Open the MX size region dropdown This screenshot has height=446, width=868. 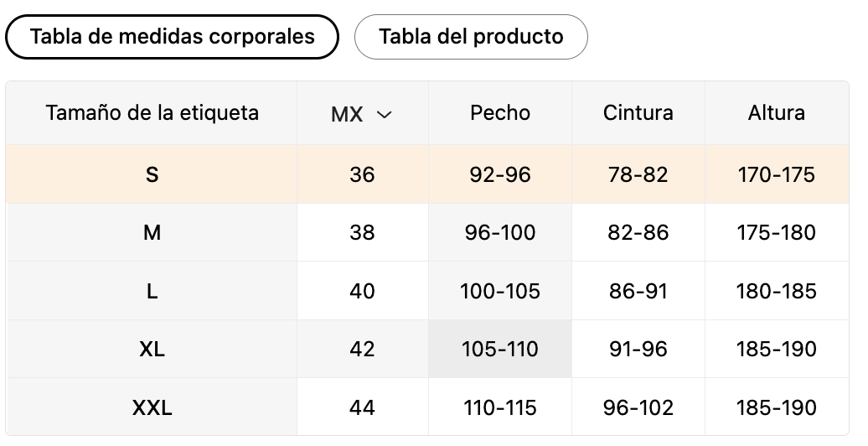[362, 114]
